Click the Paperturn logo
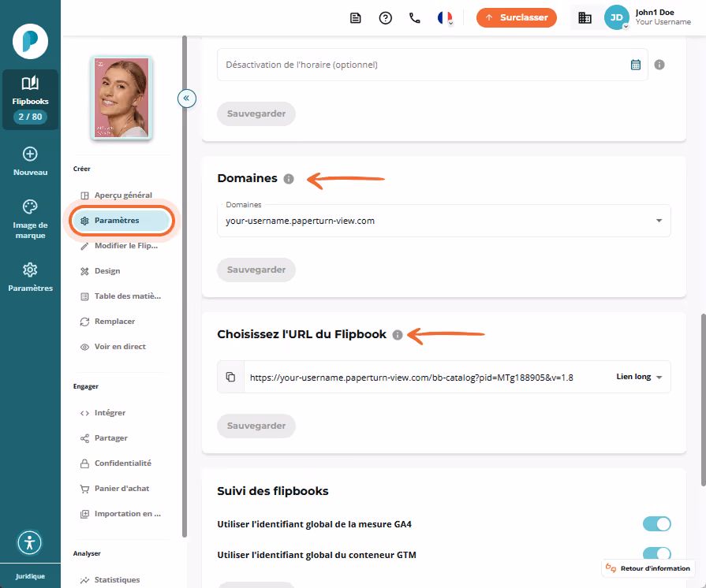 pos(30,42)
